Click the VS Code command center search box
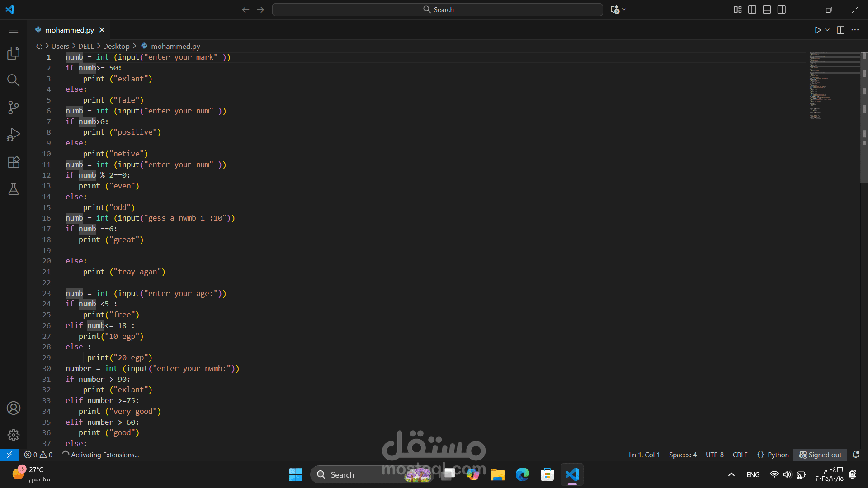The height and width of the screenshot is (488, 868). (437, 9)
